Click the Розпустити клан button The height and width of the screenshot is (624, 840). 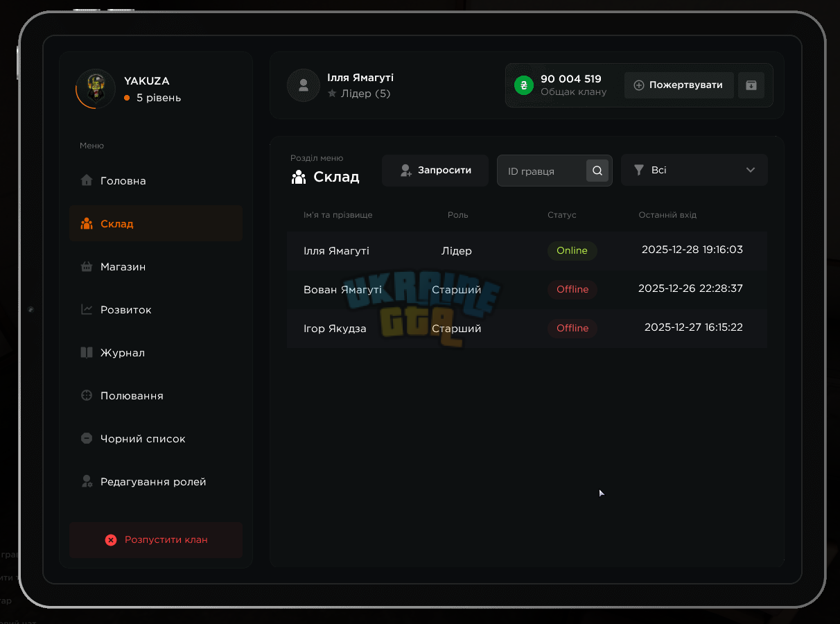point(156,539)
